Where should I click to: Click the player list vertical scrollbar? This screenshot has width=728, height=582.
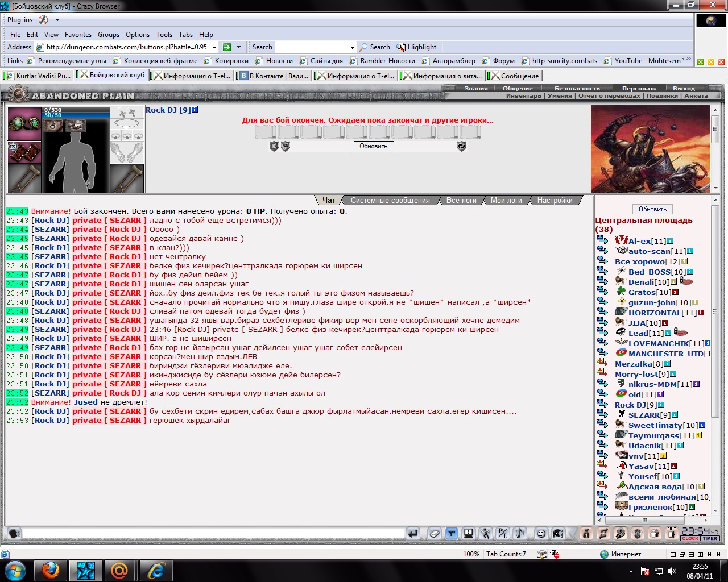[715, 356]
